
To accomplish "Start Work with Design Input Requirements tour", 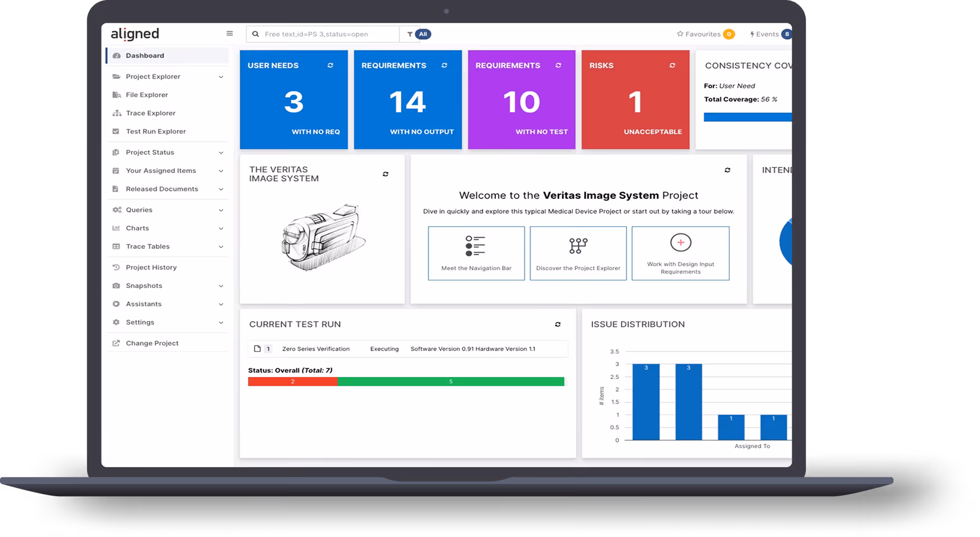I will [x=680, y=253].
